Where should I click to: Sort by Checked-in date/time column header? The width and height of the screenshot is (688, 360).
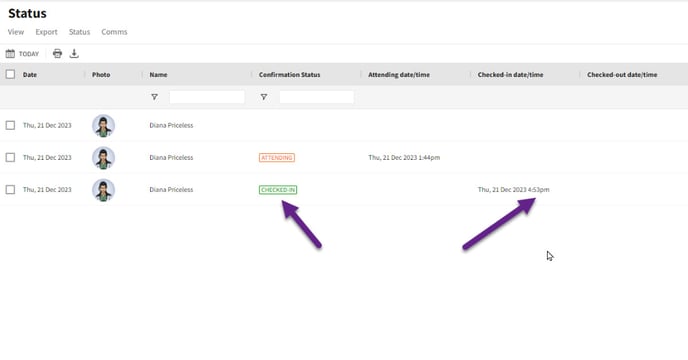pos(510,75)
